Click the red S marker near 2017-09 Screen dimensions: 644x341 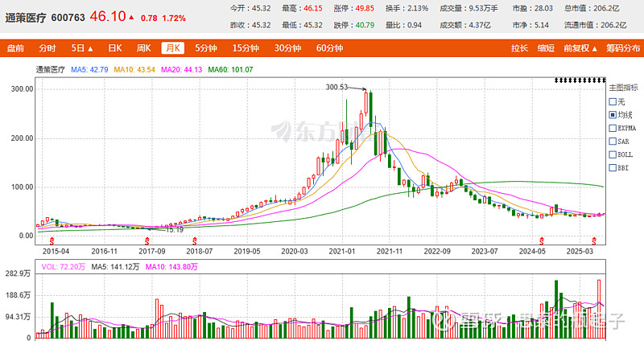tap(147, 241)
